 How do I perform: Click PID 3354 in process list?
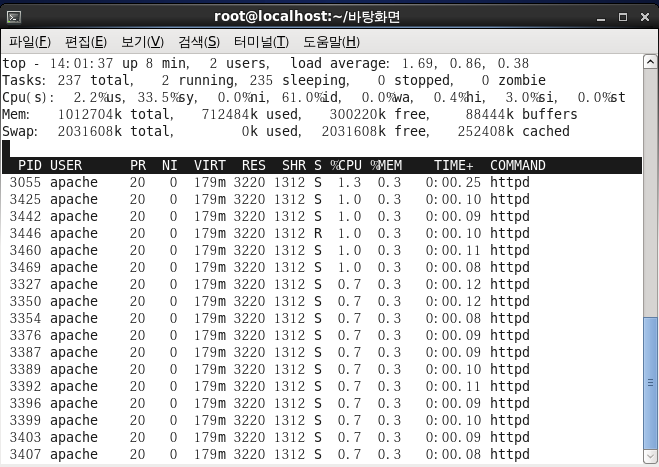[x=25, y=318]
